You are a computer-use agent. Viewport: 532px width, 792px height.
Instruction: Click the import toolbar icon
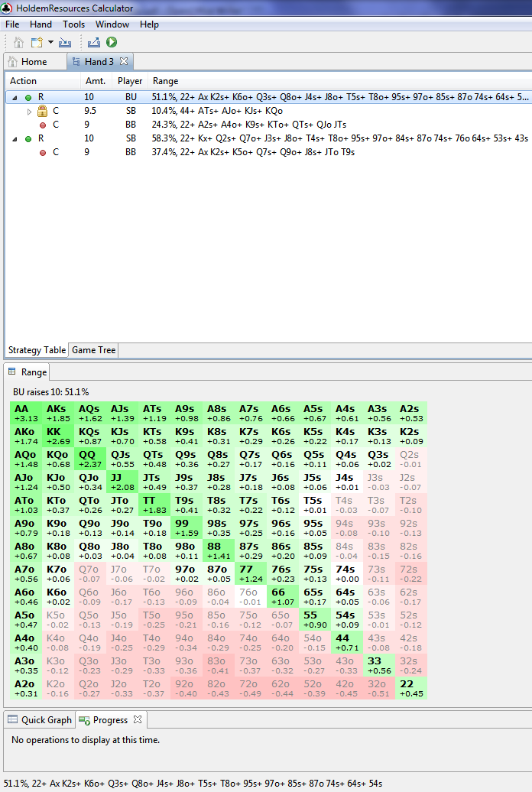tap(65, 43)
